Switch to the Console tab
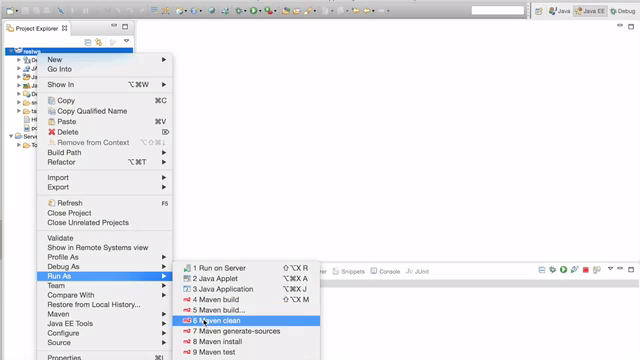This screenshot has width=640, height=360. 385,271
